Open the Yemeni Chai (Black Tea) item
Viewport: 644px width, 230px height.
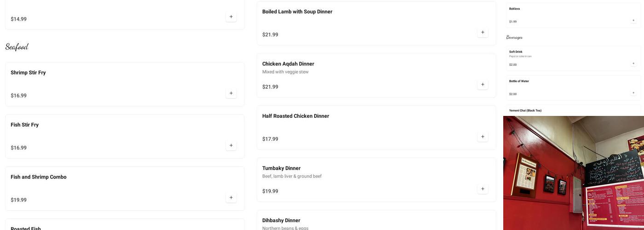click(x=525, y=110)
